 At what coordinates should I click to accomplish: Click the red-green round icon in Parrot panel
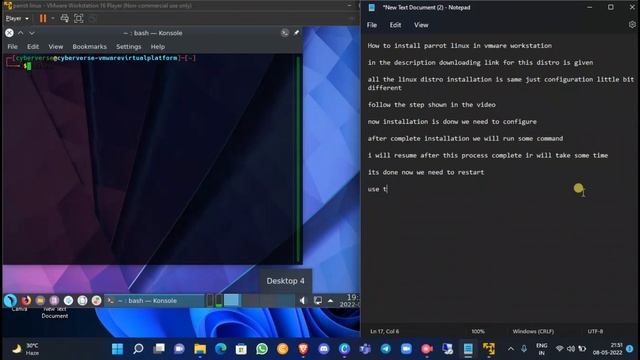(96, 301)
